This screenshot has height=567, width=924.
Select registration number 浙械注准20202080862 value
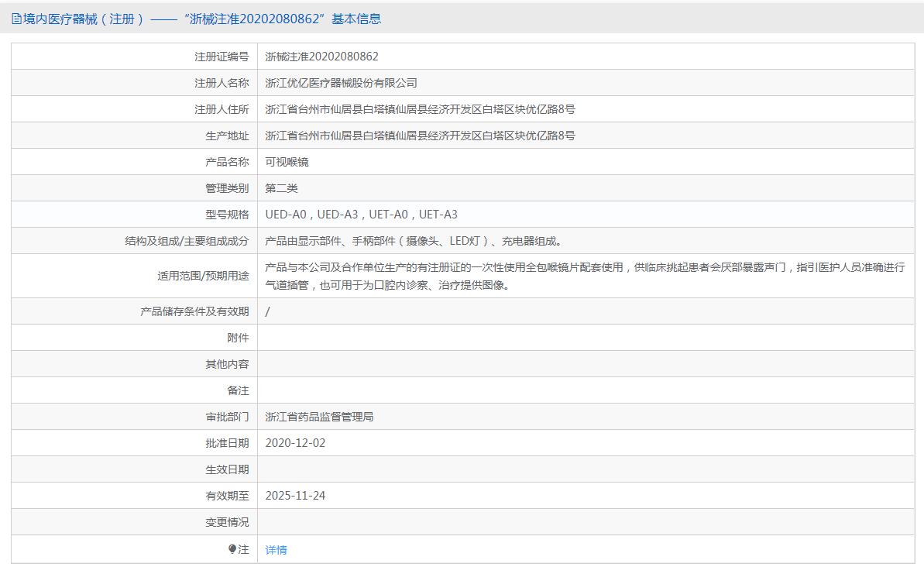coord(321,57)
